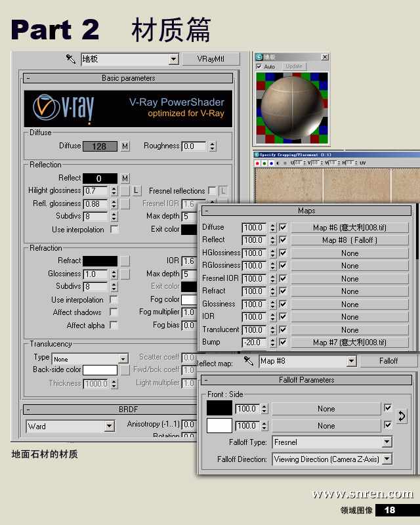The width and height of the screenshot is (420, 525).
Task: Uncheck Reflect map enable checkbox
Action: [x=283, y=240]
